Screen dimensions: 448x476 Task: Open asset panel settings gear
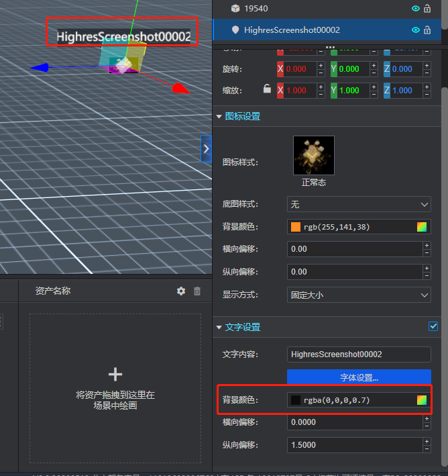pos(181,291)
